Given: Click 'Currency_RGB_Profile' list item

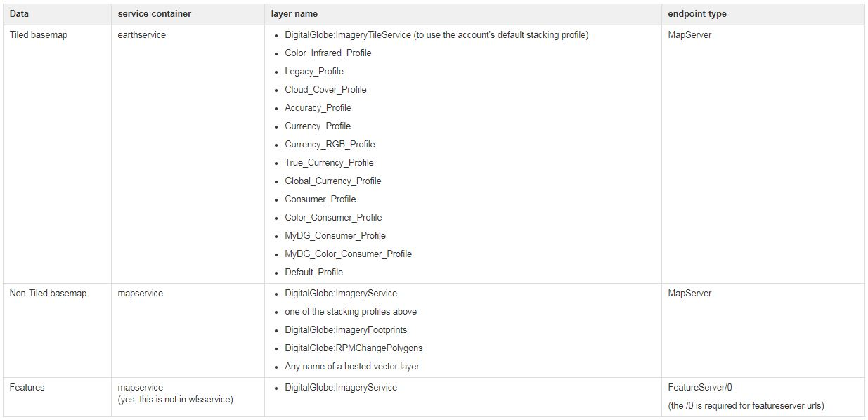Looking at the screenshot, I should coord(330,145).
